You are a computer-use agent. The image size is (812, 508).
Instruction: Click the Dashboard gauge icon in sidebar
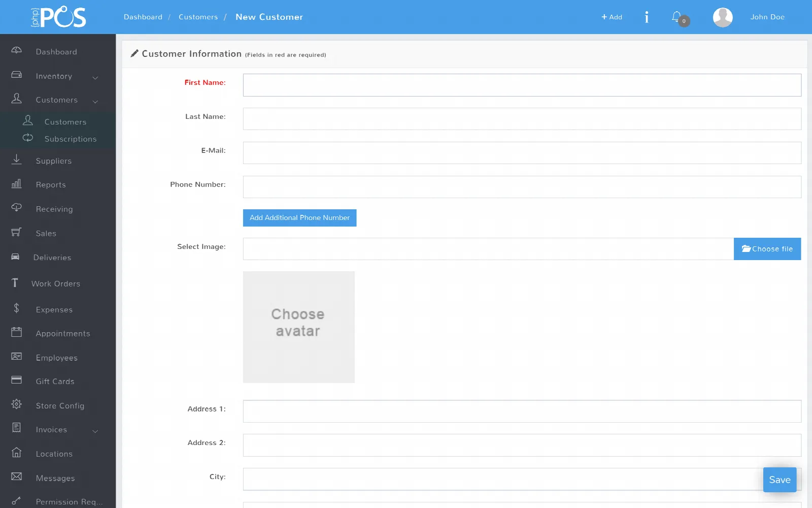(x=16, y=50)
